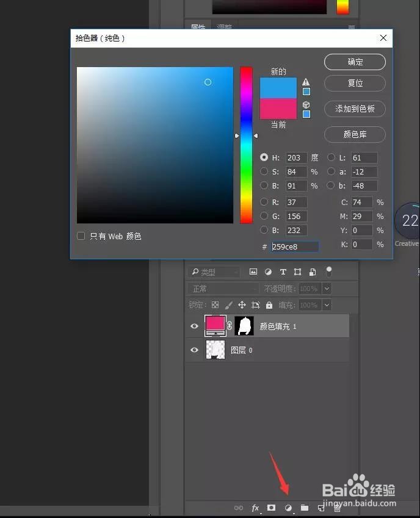This screenshot has width=420, height=518.
Task: Click the adjustment layer filter icon
Action: 269,272
